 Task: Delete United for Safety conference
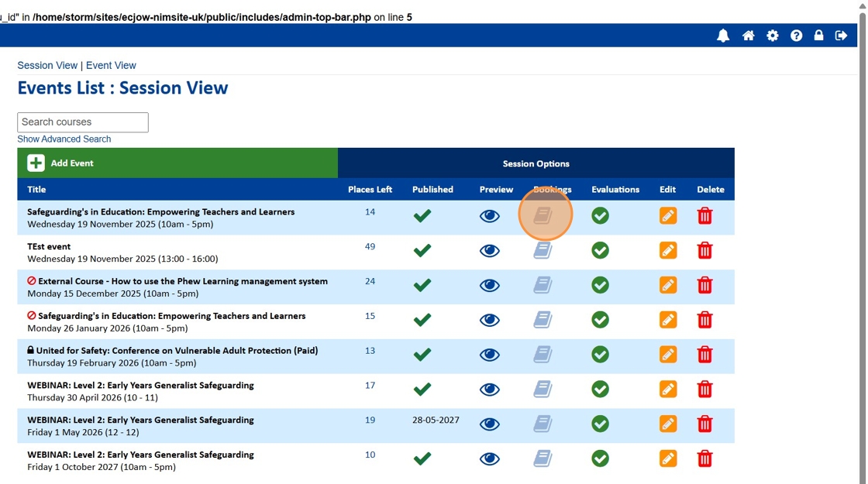tap(704, 355)
